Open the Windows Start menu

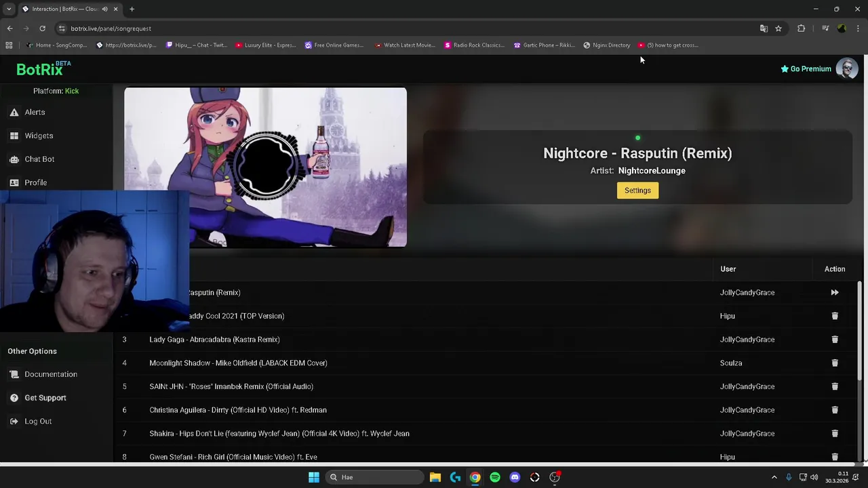314,477
